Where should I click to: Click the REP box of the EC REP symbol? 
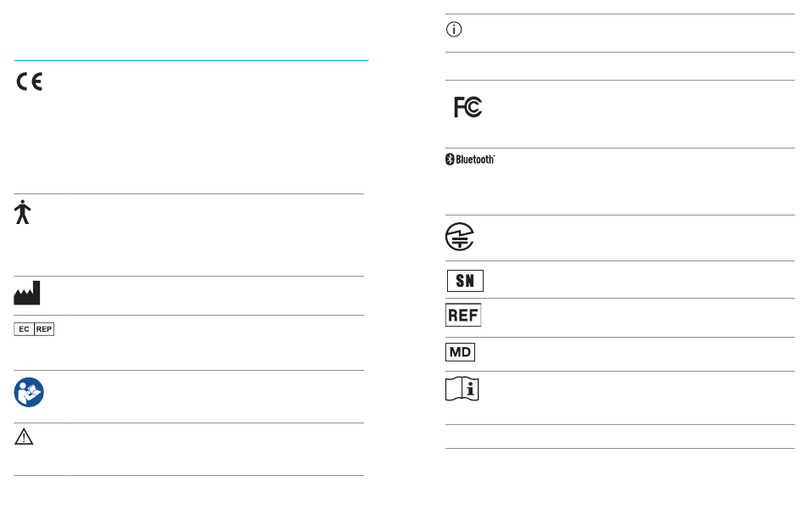click(x=44, y=329)
